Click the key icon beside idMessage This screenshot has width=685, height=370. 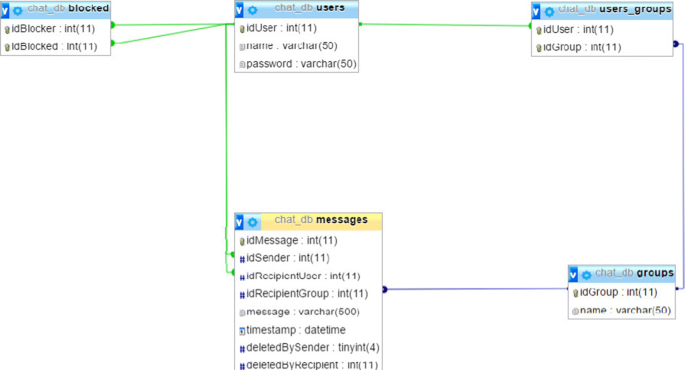pos(242,242)
